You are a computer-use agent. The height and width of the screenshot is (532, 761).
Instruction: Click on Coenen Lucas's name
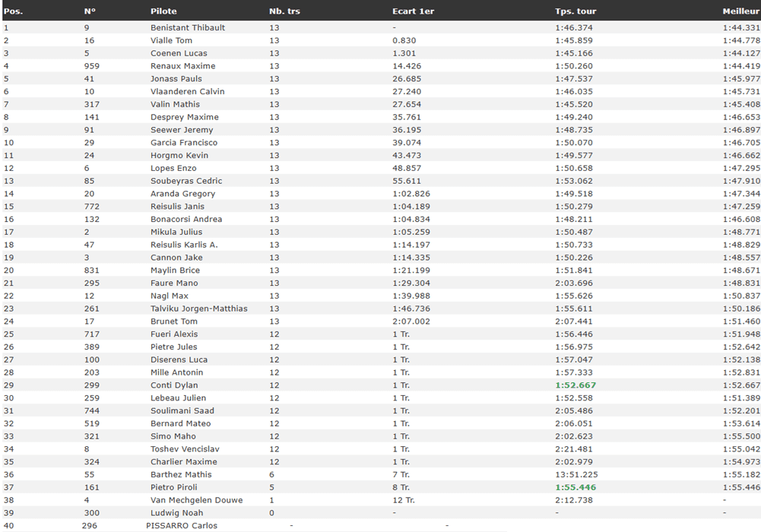coord(178,53)
